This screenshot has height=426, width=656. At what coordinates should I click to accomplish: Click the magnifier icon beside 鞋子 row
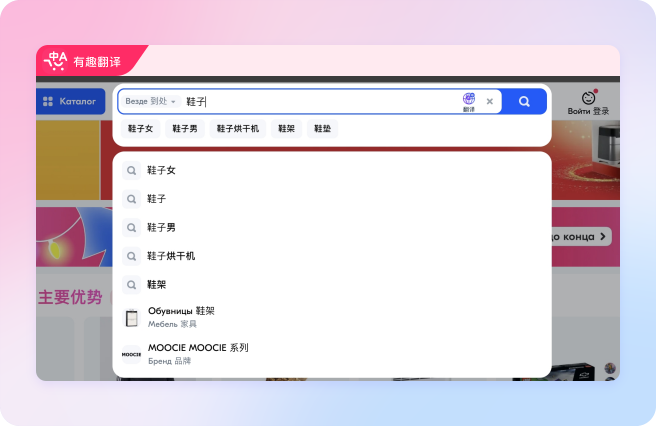[131, 199]
